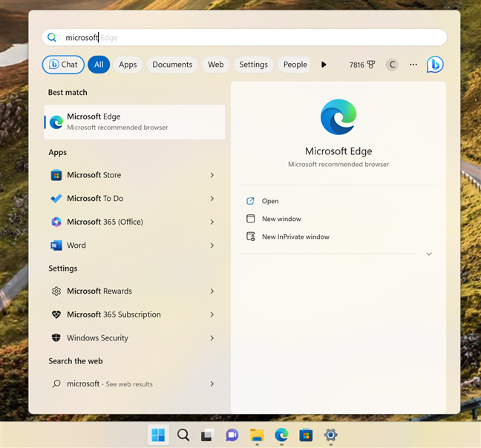Click the search magnifier icon in search box
The width and height of the screenshot is (481, 448).
click(x=52, y=37)
